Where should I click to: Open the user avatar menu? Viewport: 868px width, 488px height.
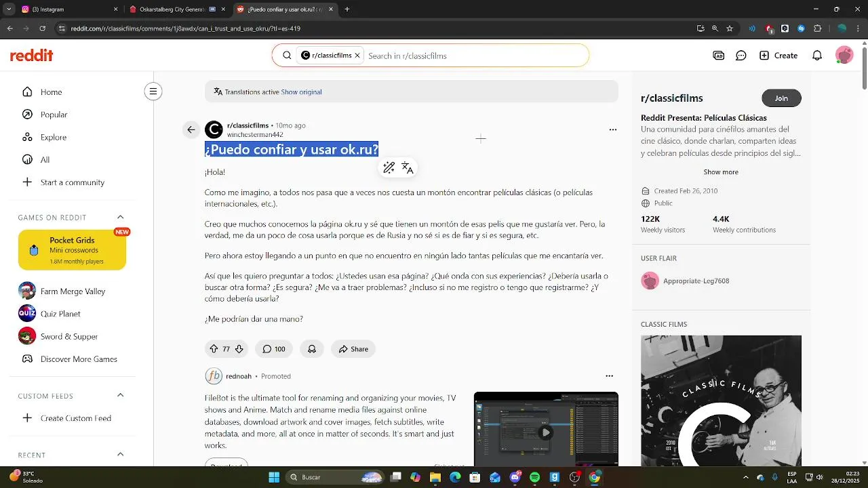(x=844, y=56)
